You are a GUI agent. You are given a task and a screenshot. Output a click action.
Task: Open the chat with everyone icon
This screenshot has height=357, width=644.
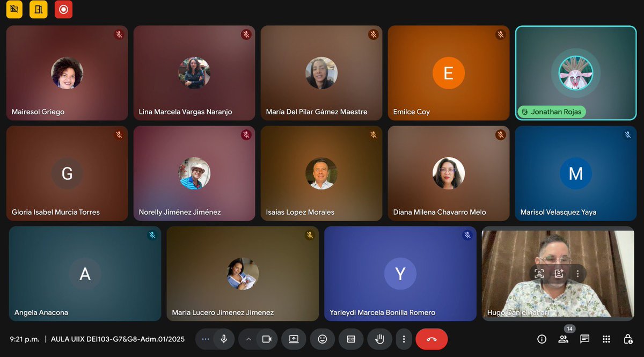[x=585, y=339]
